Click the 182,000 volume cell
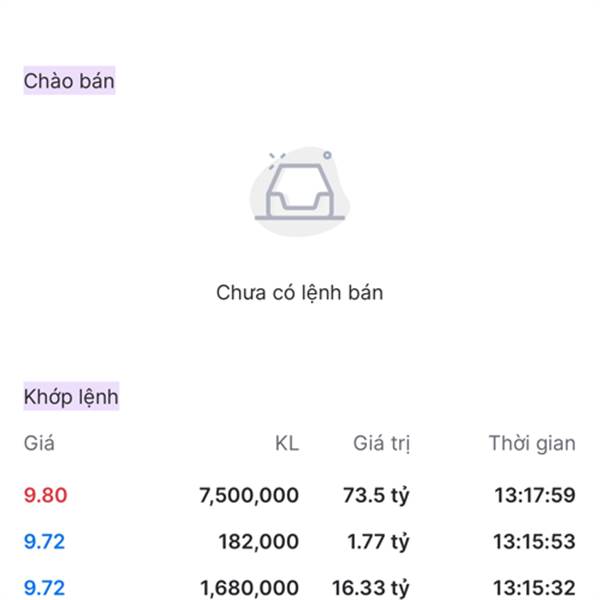The image size is (600, 600). point(259,541)
